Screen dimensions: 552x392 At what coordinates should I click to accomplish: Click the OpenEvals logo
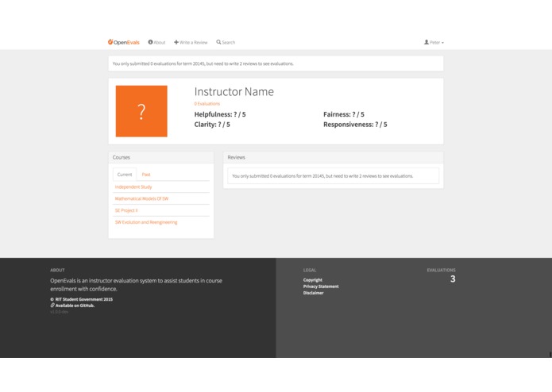[124, 42]
